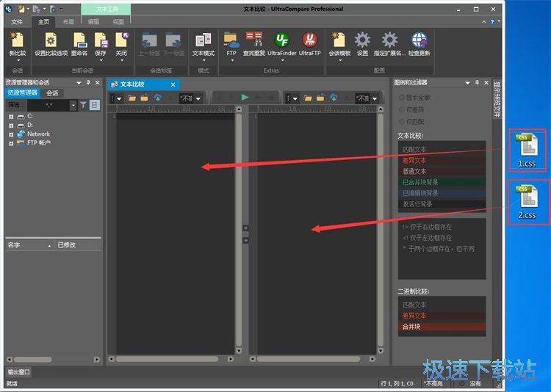Click the filter funnel icon in explorer panel
This screenshot has height=392, width=551.
pos(83,106)
